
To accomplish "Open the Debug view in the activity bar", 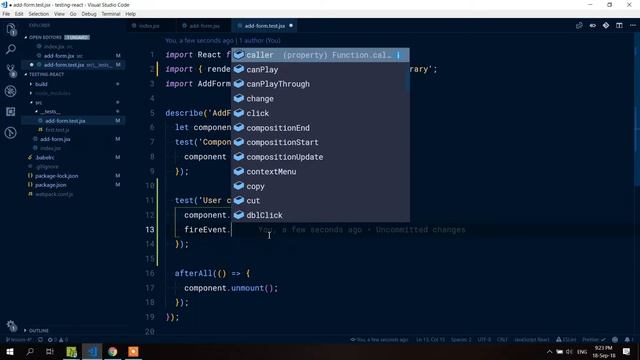I will pos(11,91).
